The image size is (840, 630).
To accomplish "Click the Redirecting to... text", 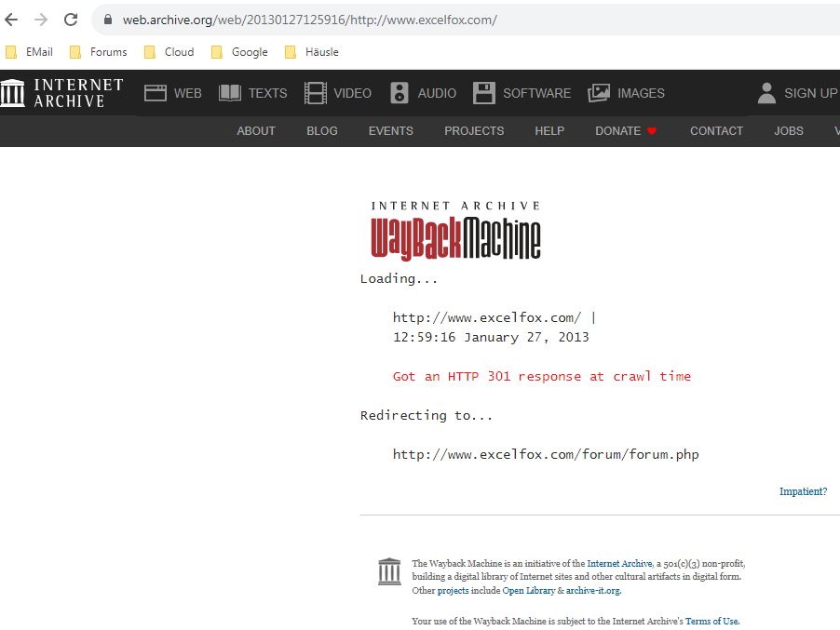I will coord(426,415).
